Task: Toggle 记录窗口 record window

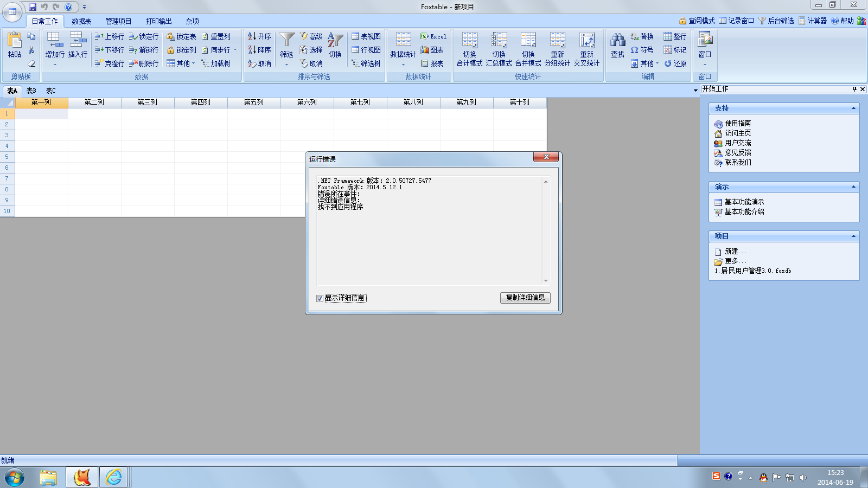Action: (x=737, y=21)
